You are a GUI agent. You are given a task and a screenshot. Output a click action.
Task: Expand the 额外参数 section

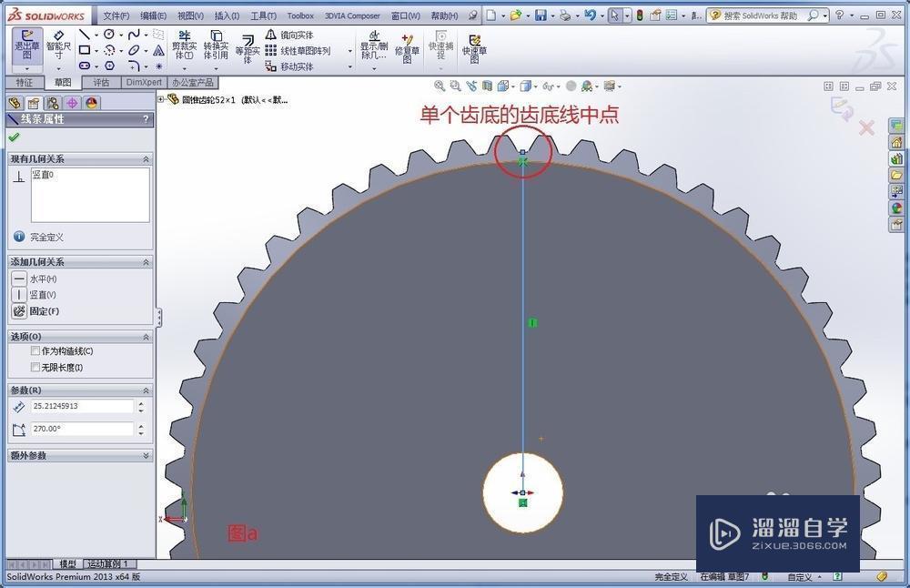146,456
